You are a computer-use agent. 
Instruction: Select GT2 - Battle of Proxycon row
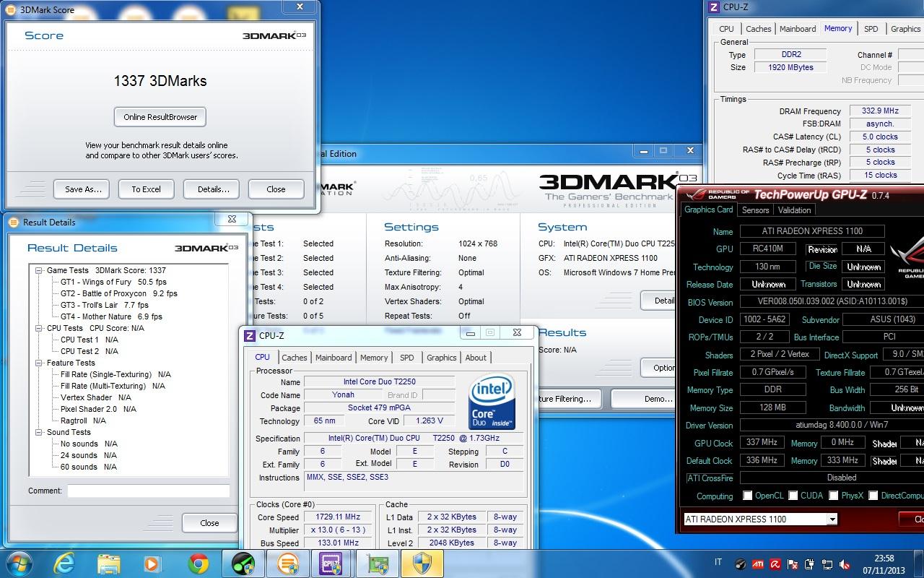[119, 293]
